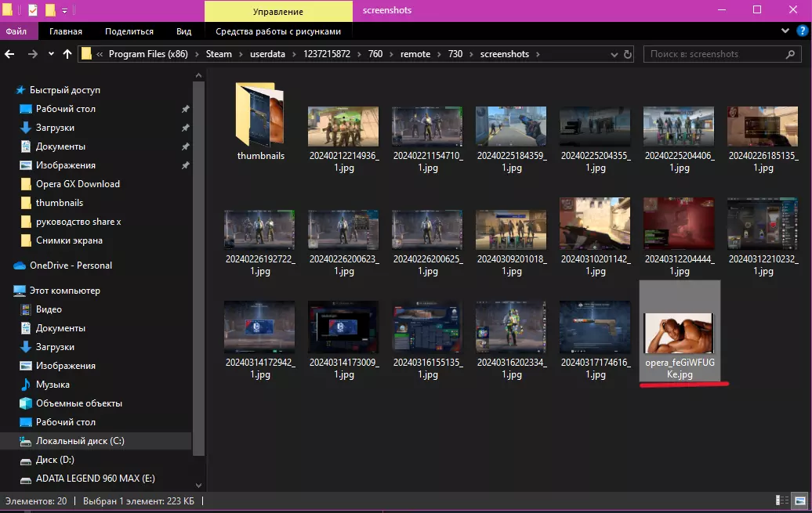This screenshot has height=513, width=812.
Task: Open the Файл menu tab
Action: pos(16,31)
